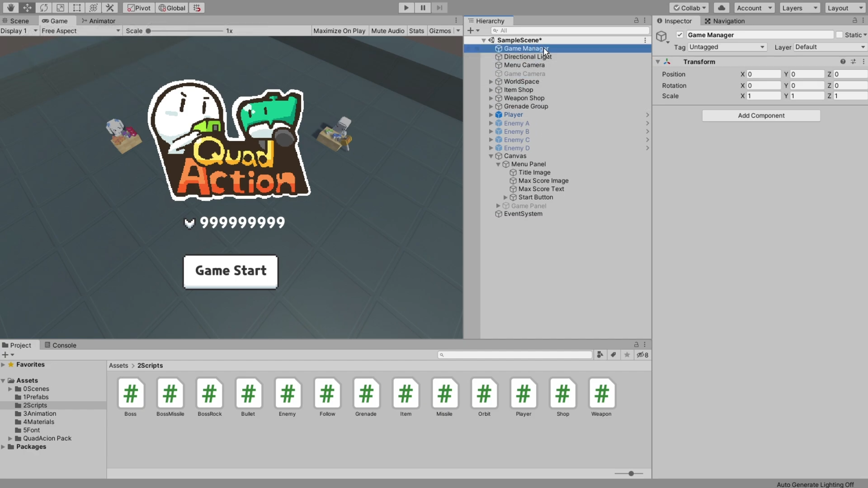Switch to the Scene tab
Image resolution: width=868 pixels, height=488 pixels.
[15, 21]
